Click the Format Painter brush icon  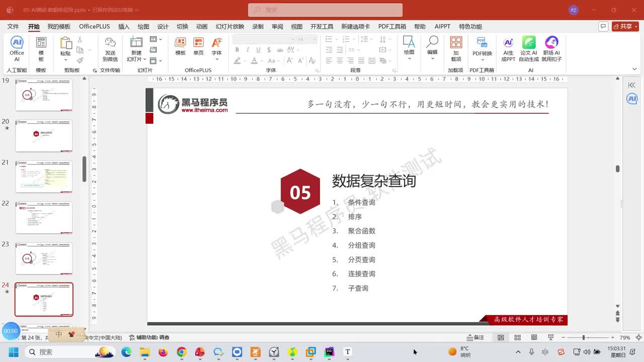[80, 60]
